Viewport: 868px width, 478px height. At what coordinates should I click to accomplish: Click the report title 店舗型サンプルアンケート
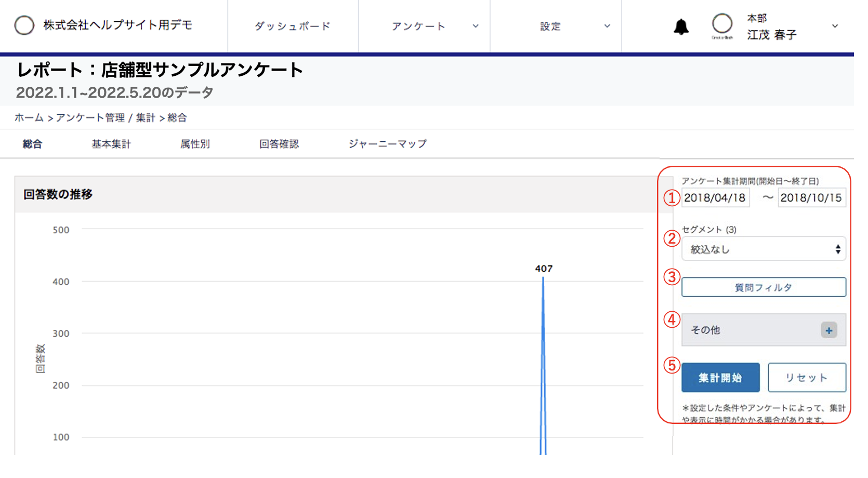click(x=202, y=70)
